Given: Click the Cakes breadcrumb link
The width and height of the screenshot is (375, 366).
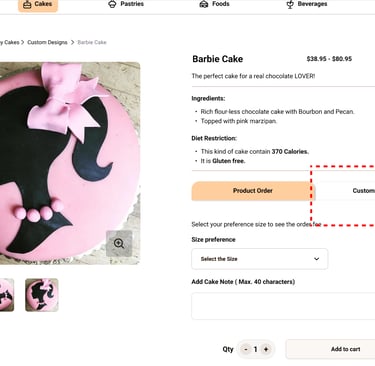Looking at the screenshot, I should click(9, 42).
